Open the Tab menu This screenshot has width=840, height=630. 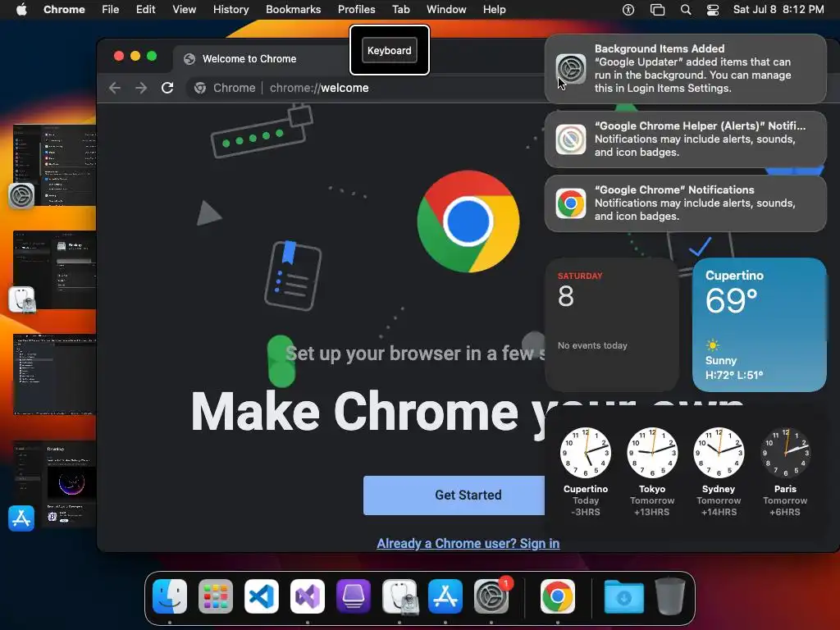point(400,10)
